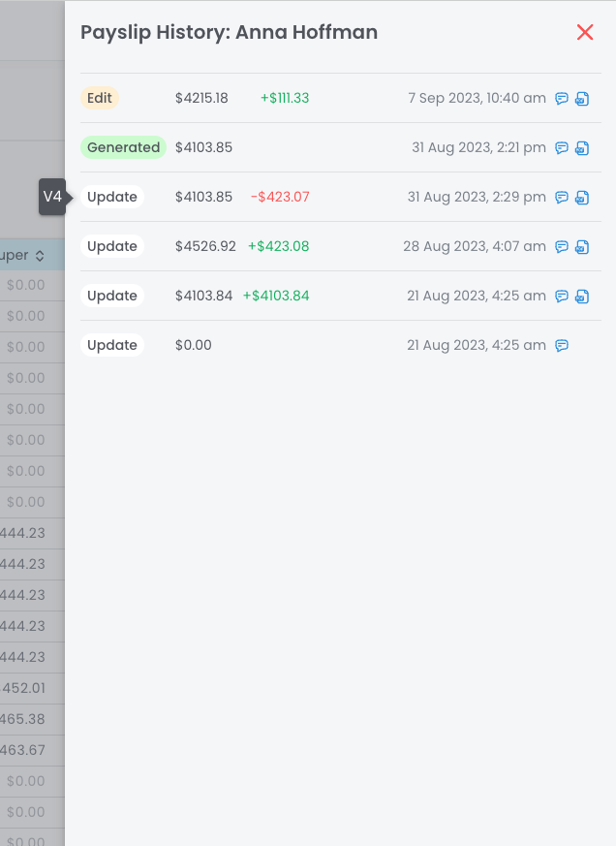Click the green Generated badge

click(123, 147)
